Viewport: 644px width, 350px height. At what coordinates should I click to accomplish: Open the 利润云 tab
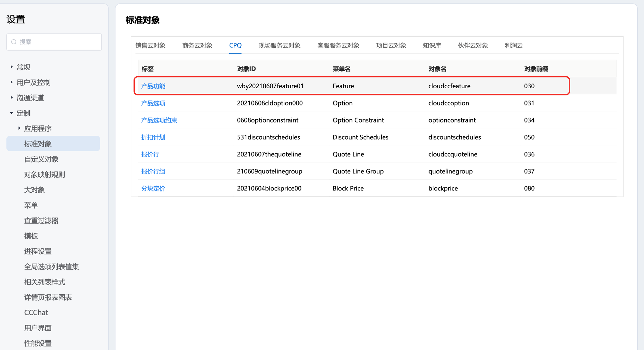click(x=514, y=45)
